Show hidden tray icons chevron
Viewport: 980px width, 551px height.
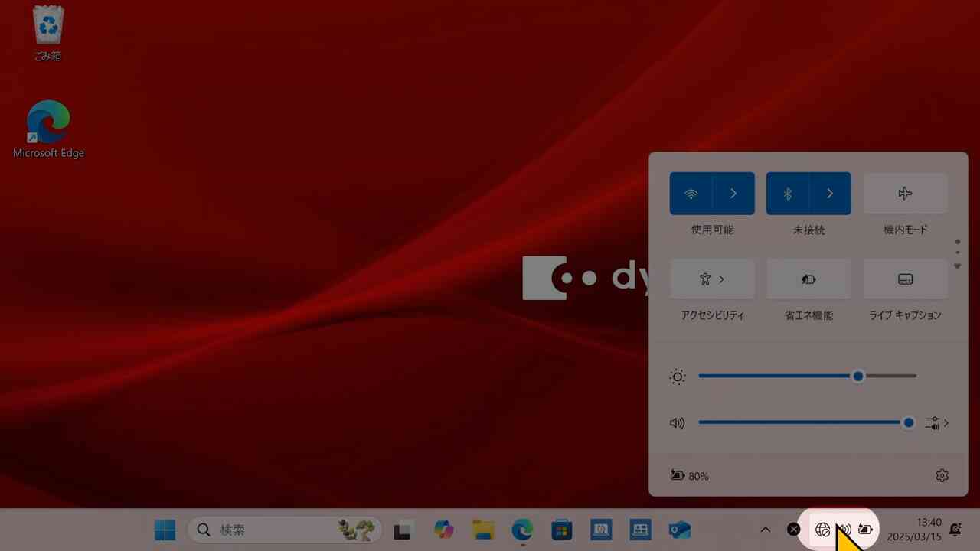tap(765, 530)
